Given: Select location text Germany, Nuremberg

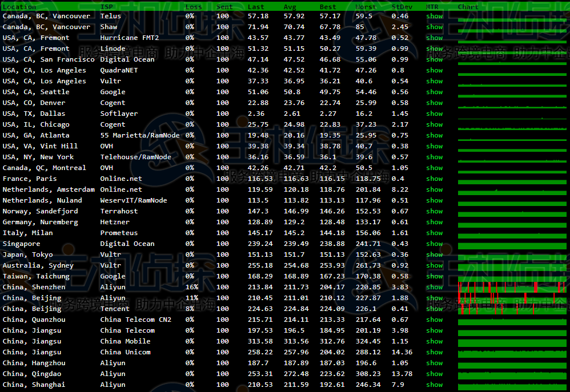Looking at the screenshot, I should pos(40,223).
